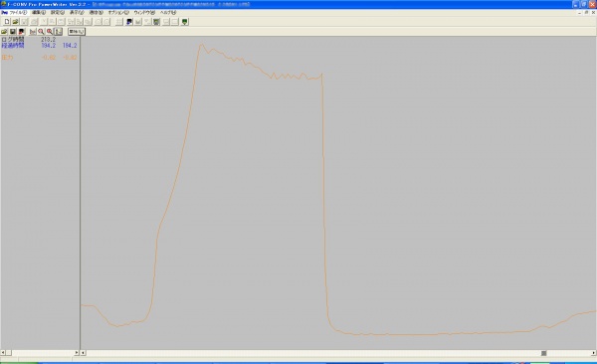
Task: Open the 編集 menu
Action: (39, 13)
